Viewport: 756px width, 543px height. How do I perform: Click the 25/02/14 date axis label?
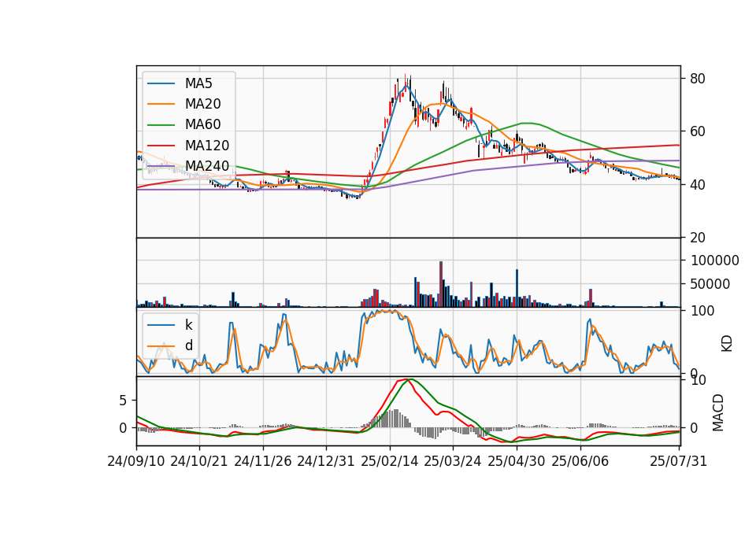[x=390, y=462]
